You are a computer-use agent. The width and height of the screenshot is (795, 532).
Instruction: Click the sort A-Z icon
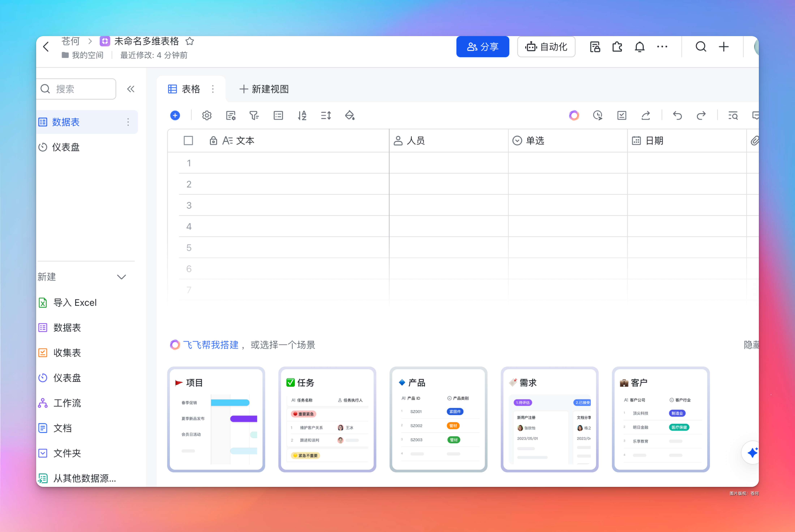tap(302, 116)
